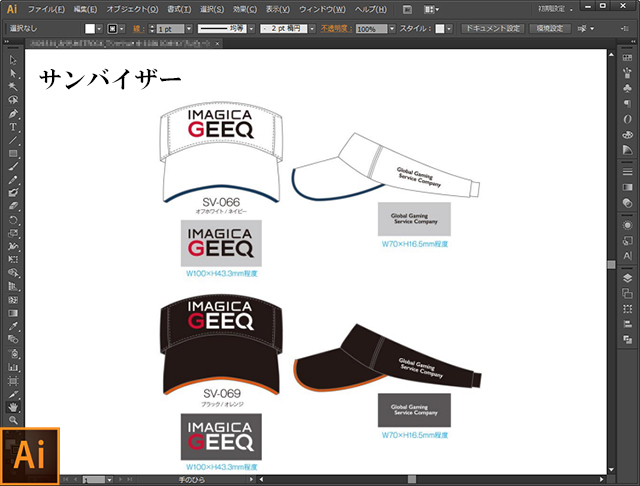Select the Rectangle tool

point(13,153)
